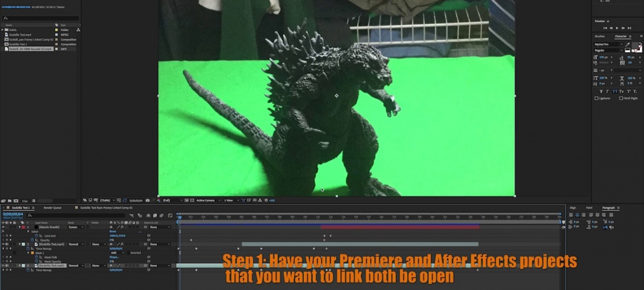Mute audio of layer 2 Godzilla Test.mp4

(7, 244)
